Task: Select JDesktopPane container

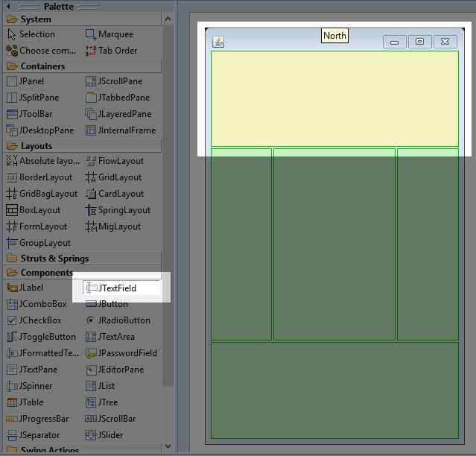Action: (x=40, y=130)
